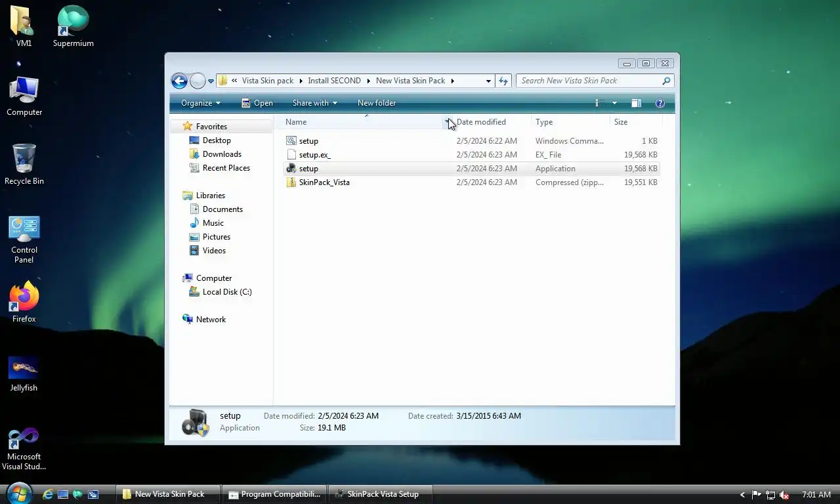Expand arrow after Vista Skin pack breadcrumb
Image resolution: width=840 pixels, height=504 pixels.
pyautogui.click(x=301, y=81)
